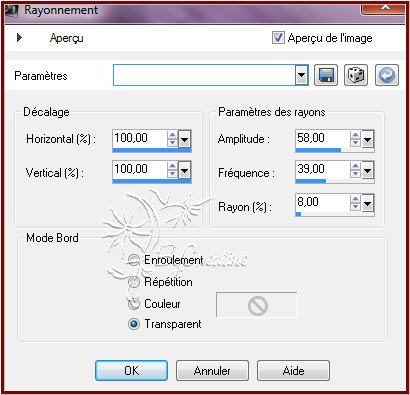Choose the Couleur edge mode option
Image resolution: width=410 pixels, height=395 pixels.
tap(134, 304)
